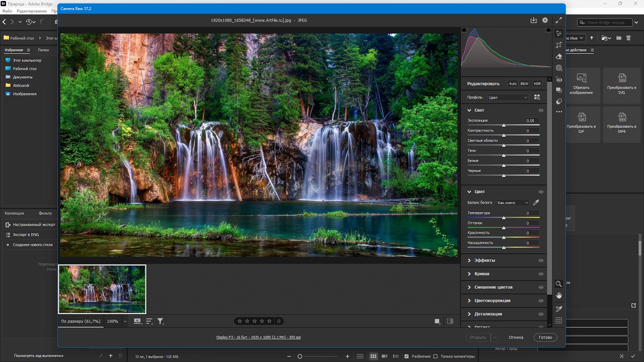This screenshot has width=644, height=362.
Task: Click the Готово button
Action: coord(545,337)
